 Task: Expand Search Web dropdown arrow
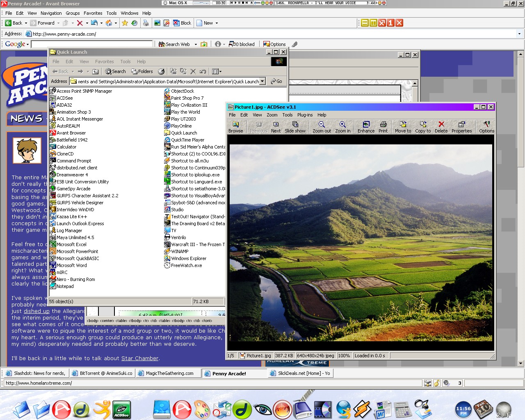click(x=196, y=44)
